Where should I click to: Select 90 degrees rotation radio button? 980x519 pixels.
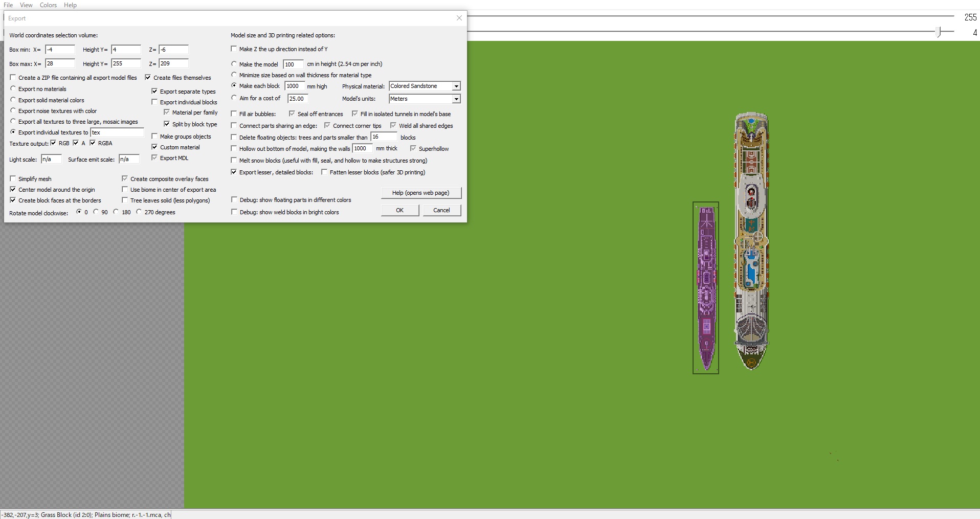[96, 212]
